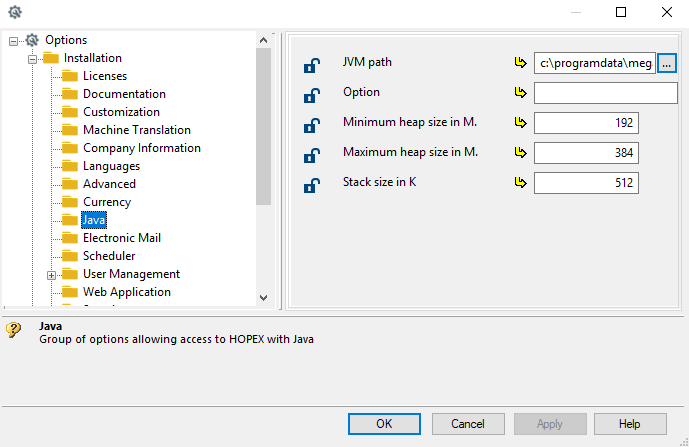Click the Advanced folder icon
689x447 pixels.
click(70, 184)
